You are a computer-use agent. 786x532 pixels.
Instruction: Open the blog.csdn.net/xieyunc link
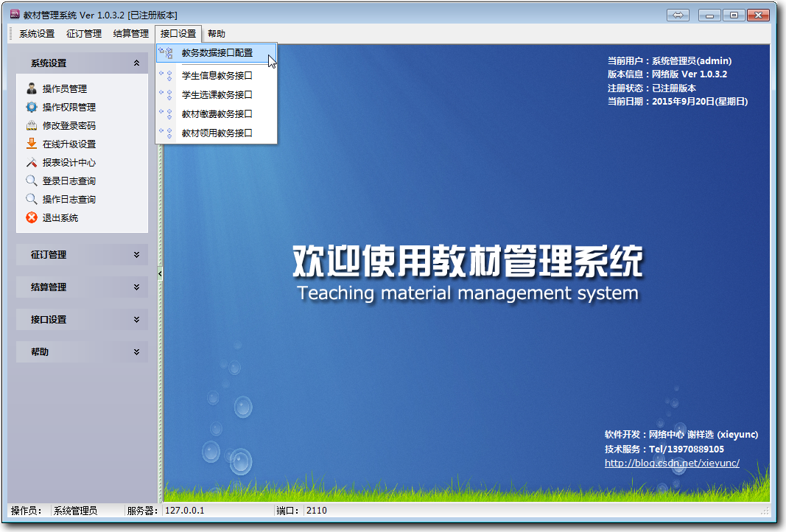(672, 463)
